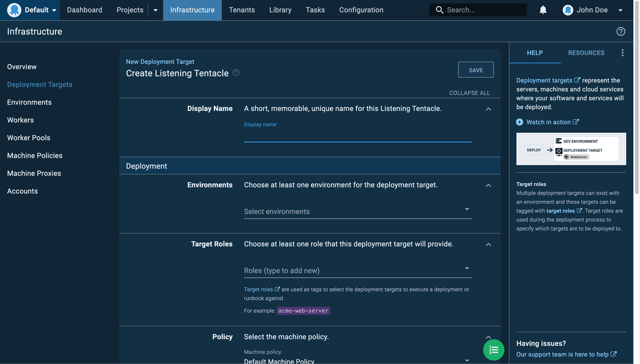Click the John Doe user avatar icon
This screenshot has width=640, height=364.
tap(568, 10)
